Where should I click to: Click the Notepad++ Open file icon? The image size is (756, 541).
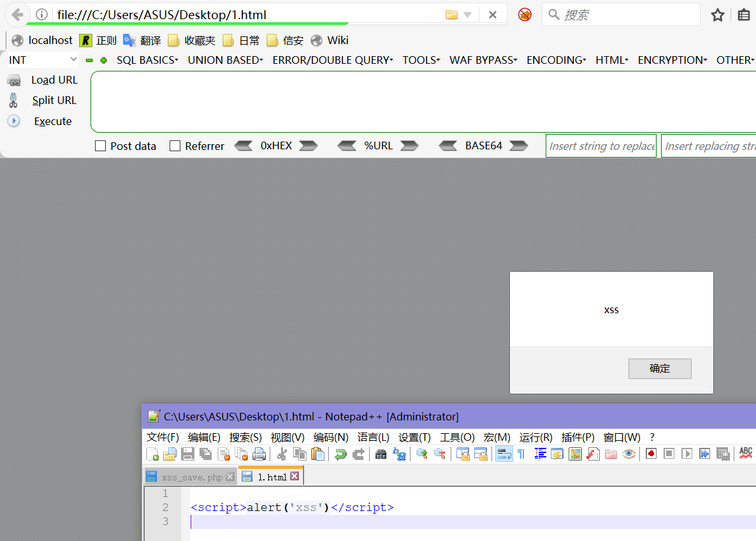170,454
